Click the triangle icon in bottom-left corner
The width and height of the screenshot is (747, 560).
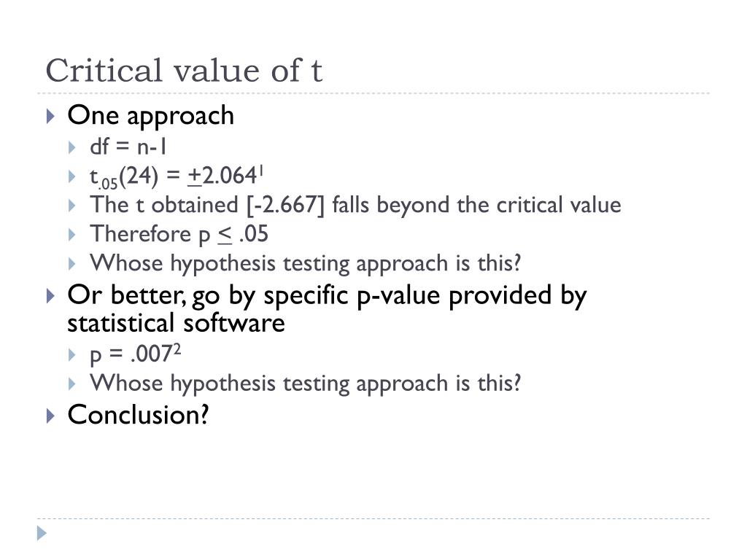42,533
